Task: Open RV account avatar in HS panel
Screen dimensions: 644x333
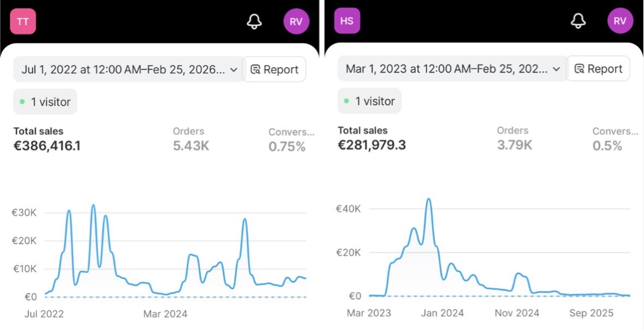Action: (x=620, y=21)
